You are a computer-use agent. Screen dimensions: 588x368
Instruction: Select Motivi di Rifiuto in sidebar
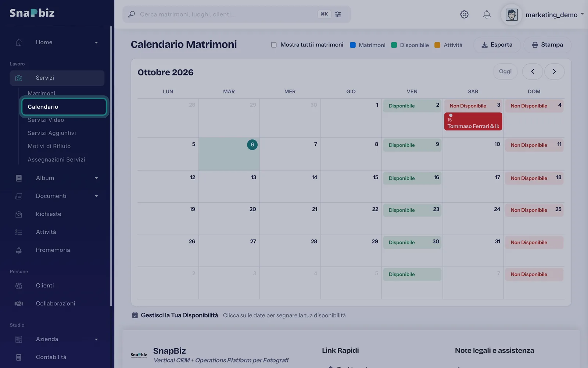[49, 146]
